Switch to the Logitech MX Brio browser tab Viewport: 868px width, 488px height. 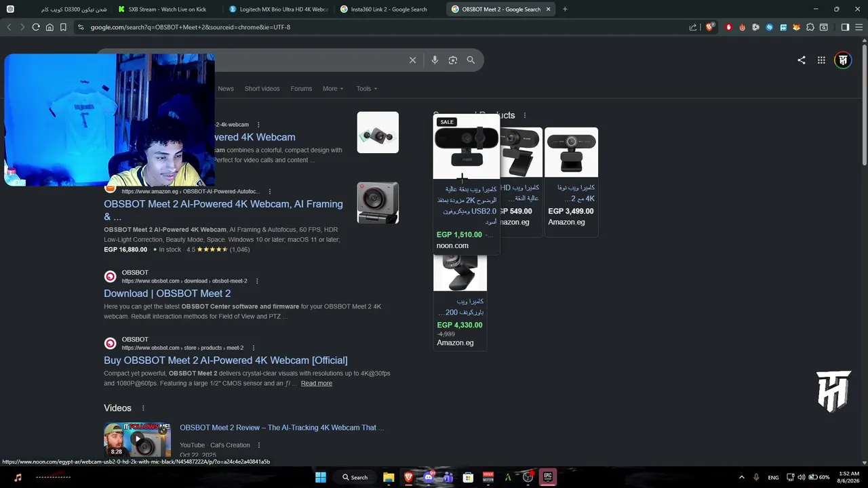tap(278, 9)
